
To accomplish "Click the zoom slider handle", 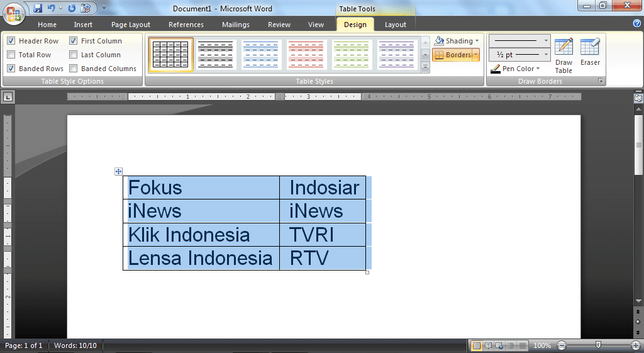I will pyautogui.click(x=599, y=345).
